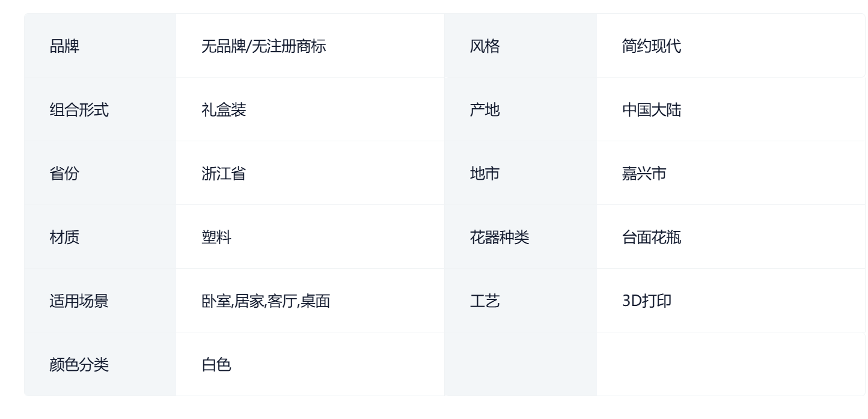Click the 花器种类 label
868x419 pixels.
(500, 237)
